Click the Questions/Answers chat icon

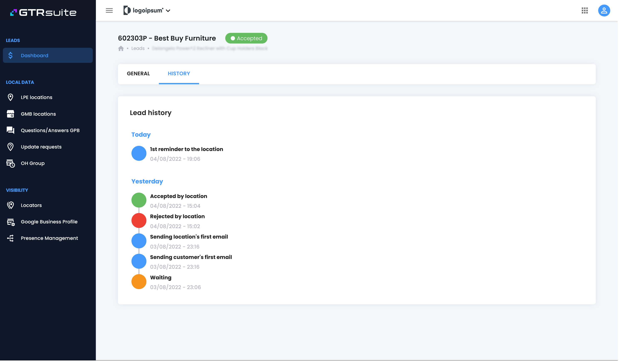(10, 130)
